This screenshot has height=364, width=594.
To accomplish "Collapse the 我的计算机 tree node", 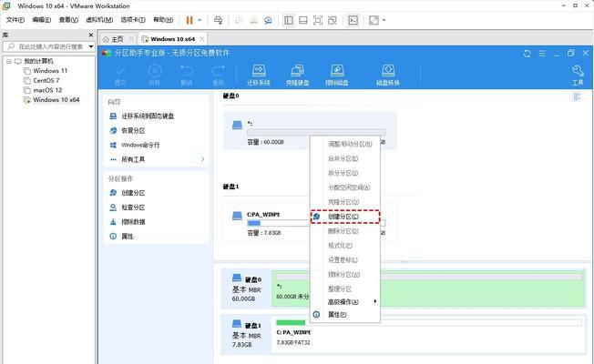I will [x=9, y=61].
